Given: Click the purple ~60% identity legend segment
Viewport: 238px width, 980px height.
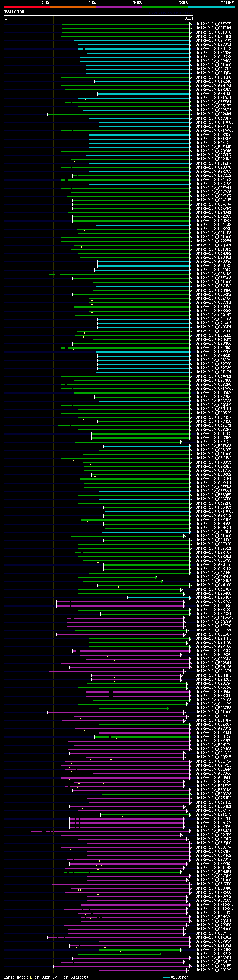Looking at the screenshot, I should [119, 7].
